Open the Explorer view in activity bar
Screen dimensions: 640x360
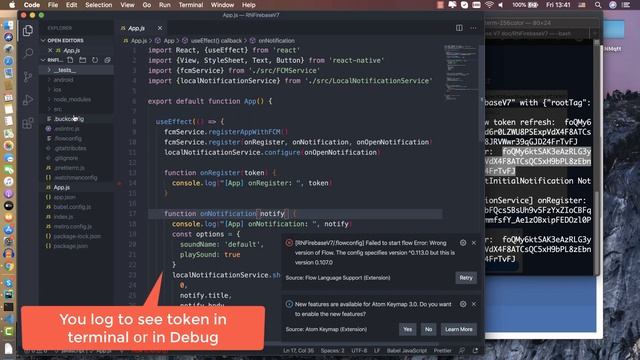[x=28, y=31]
